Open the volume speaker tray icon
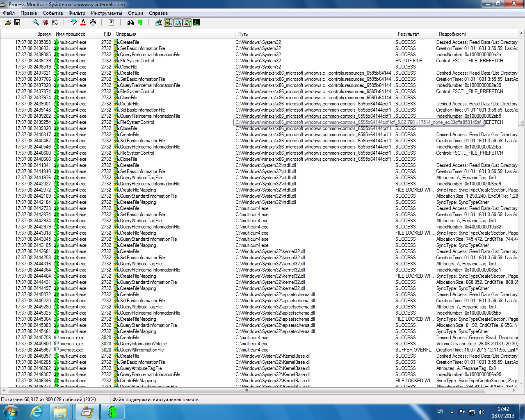 (482, 412)
